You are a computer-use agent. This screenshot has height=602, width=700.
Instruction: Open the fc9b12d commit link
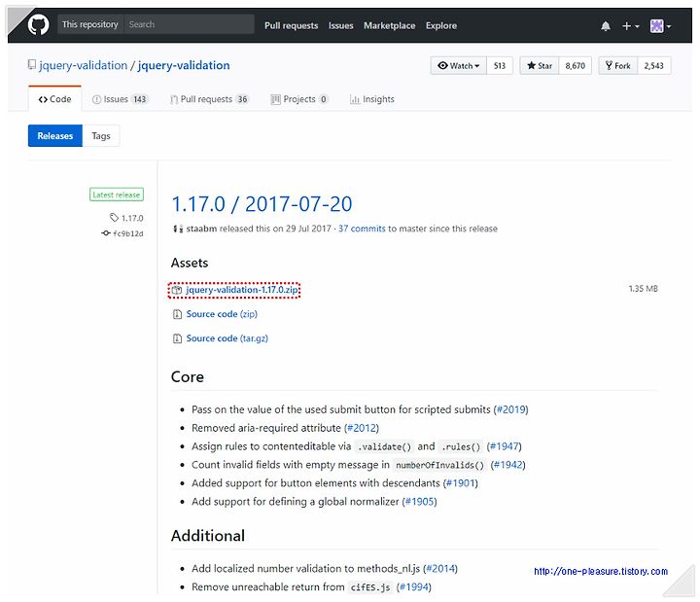(x=128, y=233)
